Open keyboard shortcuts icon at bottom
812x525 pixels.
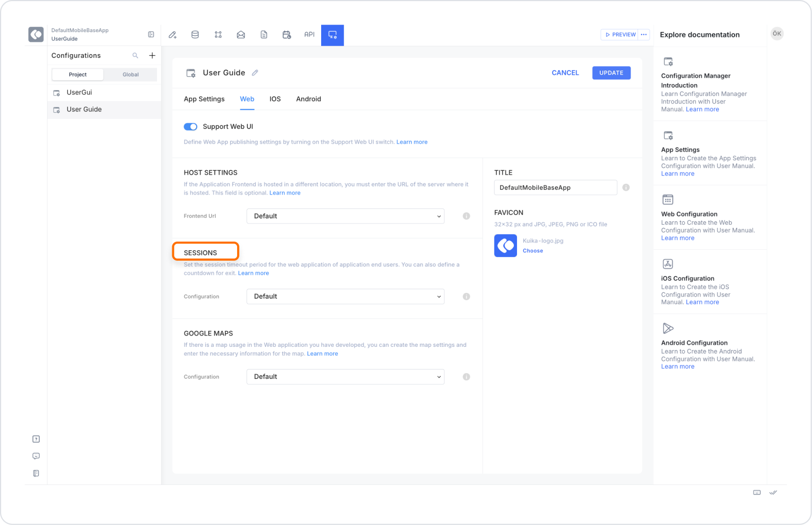(x=757, y=492)
